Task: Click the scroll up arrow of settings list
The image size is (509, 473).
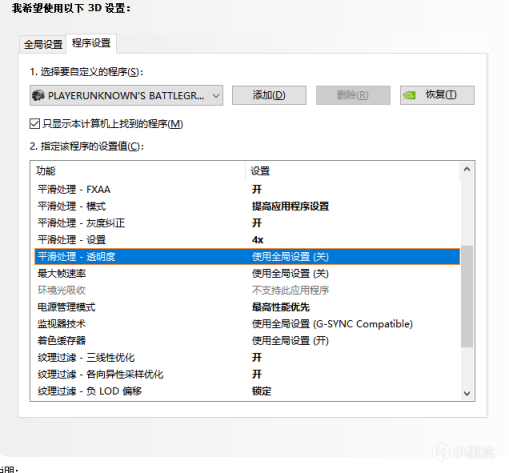Action: [x=467, y=169]
